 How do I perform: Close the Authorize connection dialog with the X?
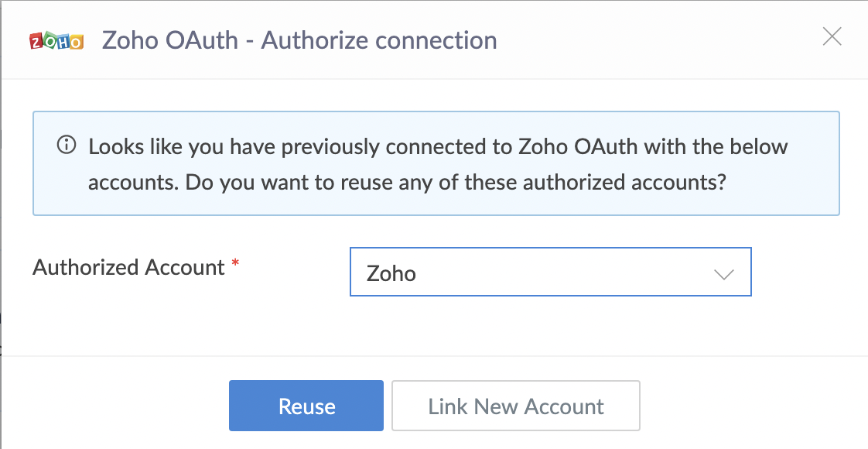(x=832, y=36)
